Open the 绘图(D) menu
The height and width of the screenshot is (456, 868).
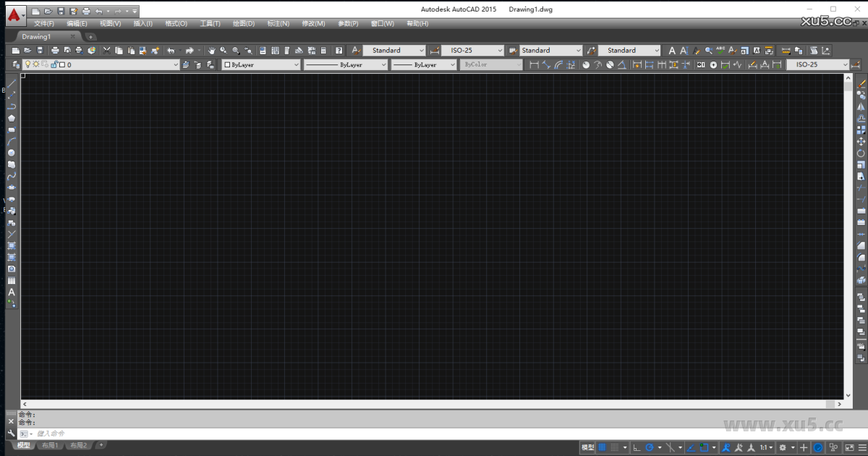pyautogui.click(x=242, y=22)
